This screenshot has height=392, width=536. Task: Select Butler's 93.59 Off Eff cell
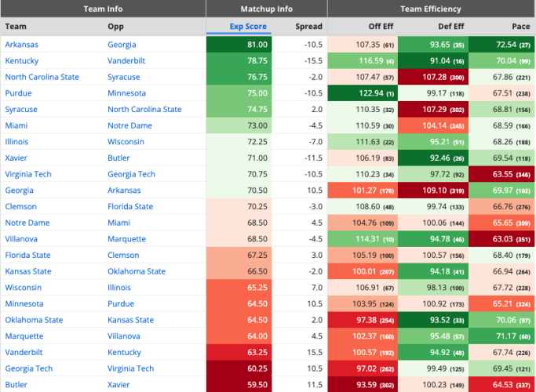coord(363,385)
